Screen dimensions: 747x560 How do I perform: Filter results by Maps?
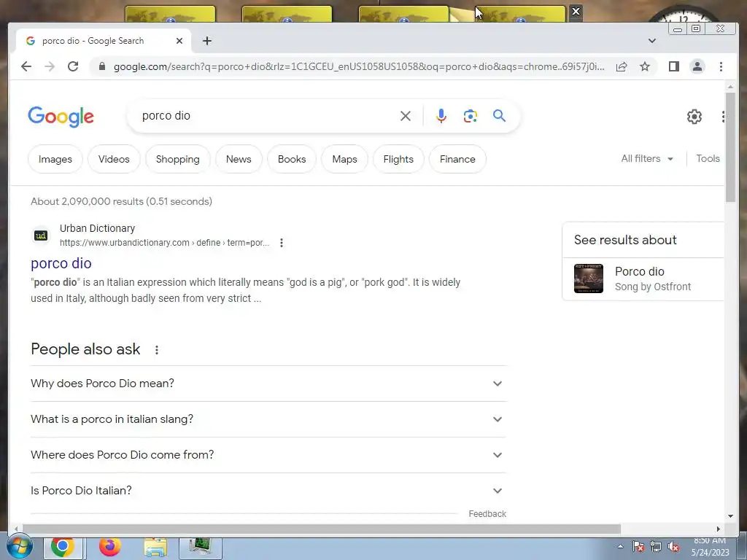(344, 159)
